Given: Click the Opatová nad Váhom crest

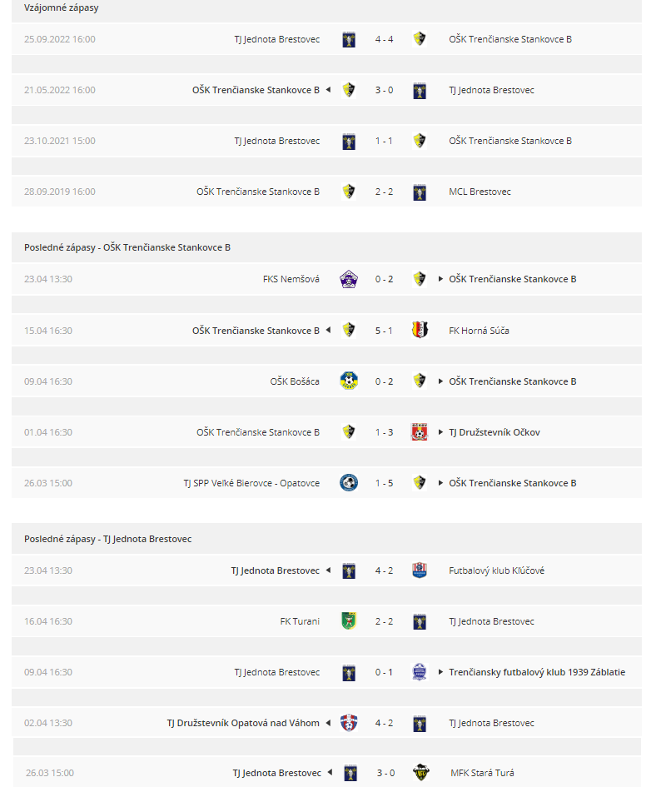Looking at the screenshot, I should [x=349, y=722].
